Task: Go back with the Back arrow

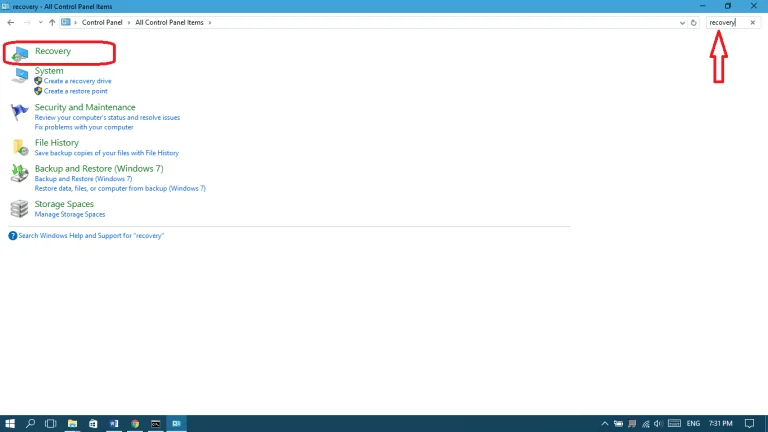Action: click(x=11, y=23)
